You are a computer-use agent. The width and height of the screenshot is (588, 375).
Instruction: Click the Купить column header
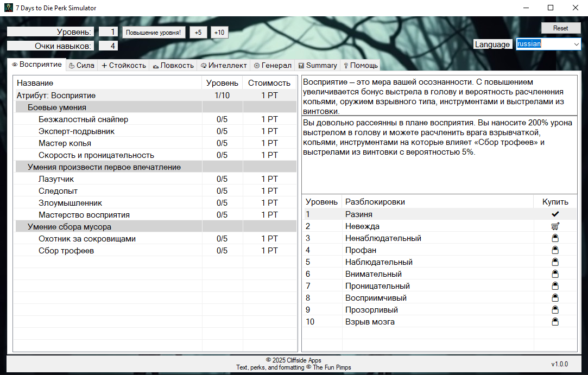555,202
